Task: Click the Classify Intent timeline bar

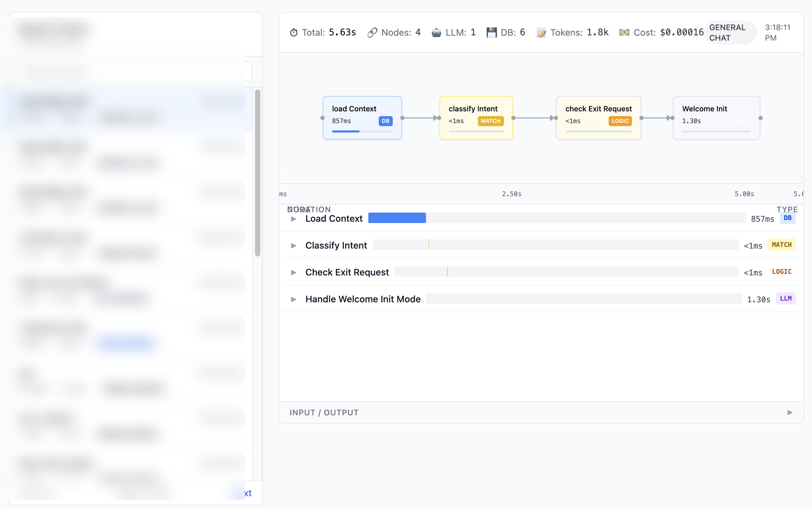Action: point(556,245)
